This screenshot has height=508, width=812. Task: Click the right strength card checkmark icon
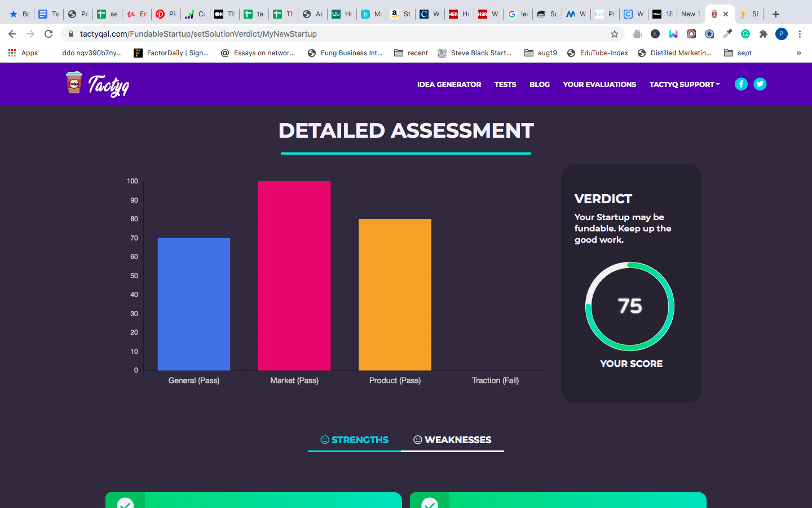[x=430, y=503]
